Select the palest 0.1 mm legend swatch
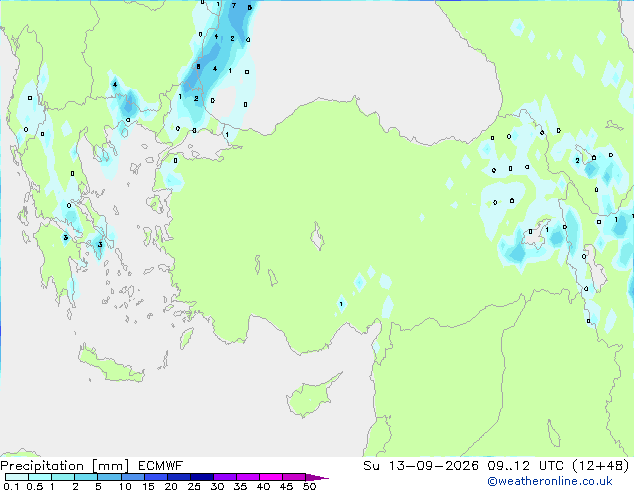The width and height of the screenshot is (634, 490). tap(17, 477)
